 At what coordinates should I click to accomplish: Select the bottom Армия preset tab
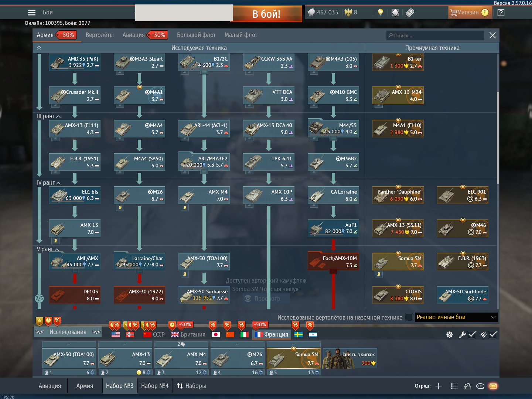tap(85, 386)
